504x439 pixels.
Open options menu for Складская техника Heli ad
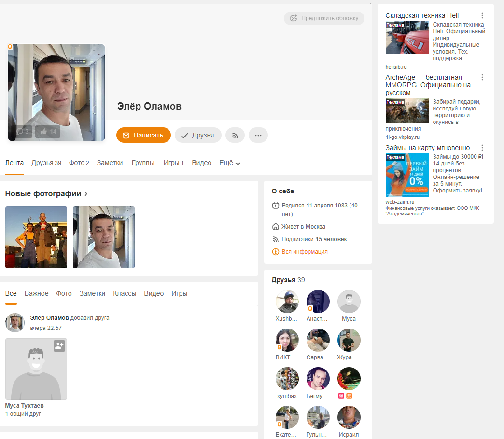coord(482,15)
